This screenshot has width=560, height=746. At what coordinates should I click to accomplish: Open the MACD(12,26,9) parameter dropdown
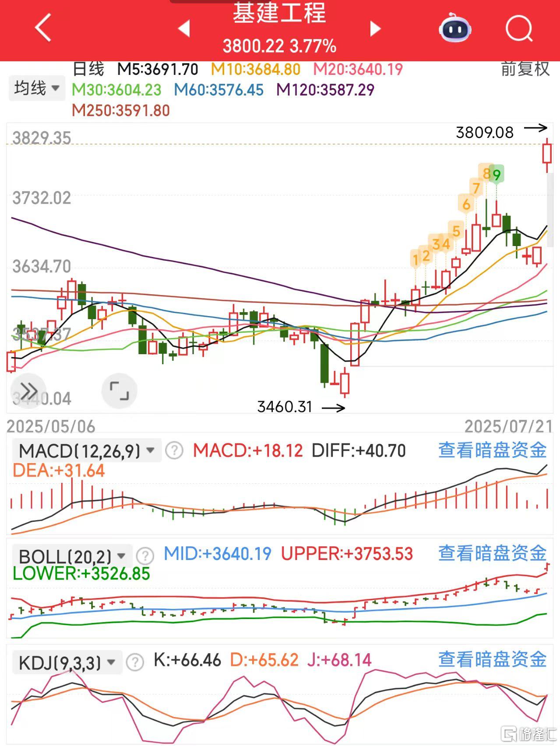click(87, 450)
